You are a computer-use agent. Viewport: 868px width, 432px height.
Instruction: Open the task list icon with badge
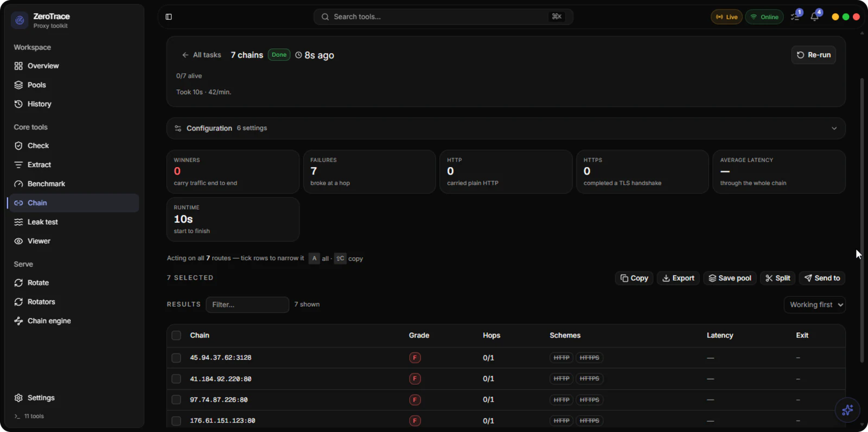point(795,17)
